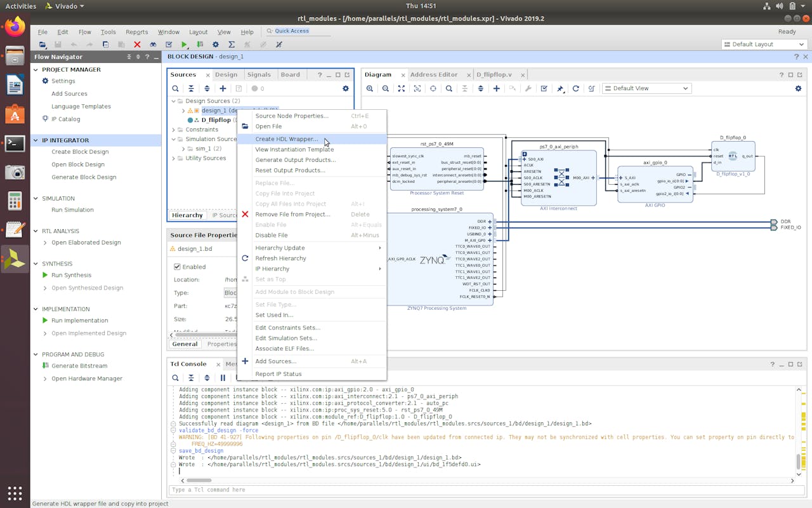Viewport: 812px width, 508px height.
Task: Click the Sigma report icon in main toolbar
Action: [x=232, y=44]
